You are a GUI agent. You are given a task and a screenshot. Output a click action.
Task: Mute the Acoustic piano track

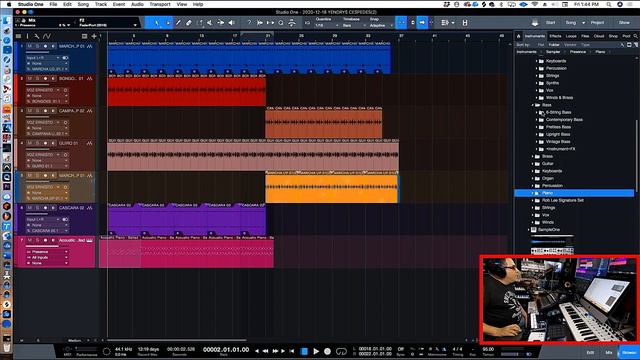tap(29, 240)
